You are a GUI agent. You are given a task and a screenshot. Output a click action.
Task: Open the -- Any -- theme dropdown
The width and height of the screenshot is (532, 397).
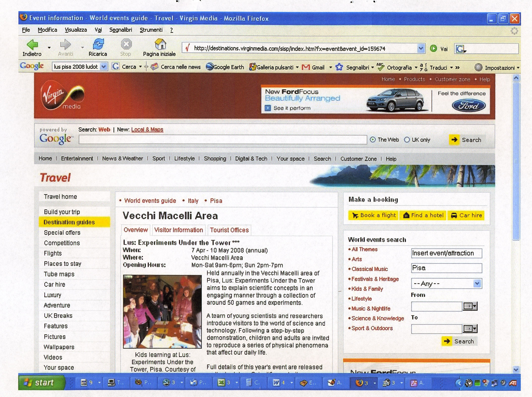tap(477, 283)
